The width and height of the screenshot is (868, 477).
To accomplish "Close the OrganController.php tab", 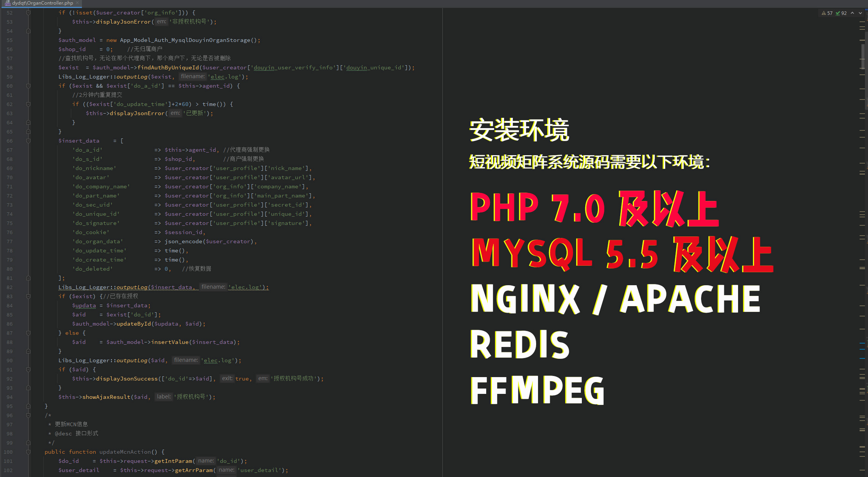I will click(77, 3).
